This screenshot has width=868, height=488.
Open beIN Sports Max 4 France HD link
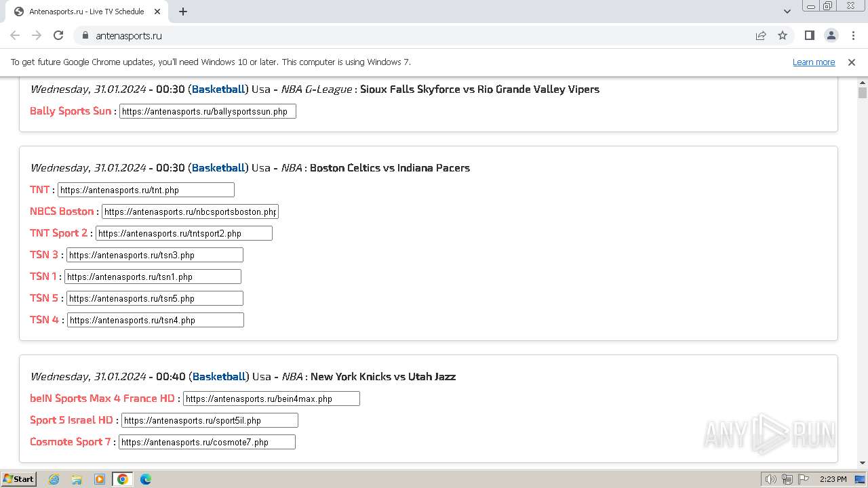click(102, 399)
